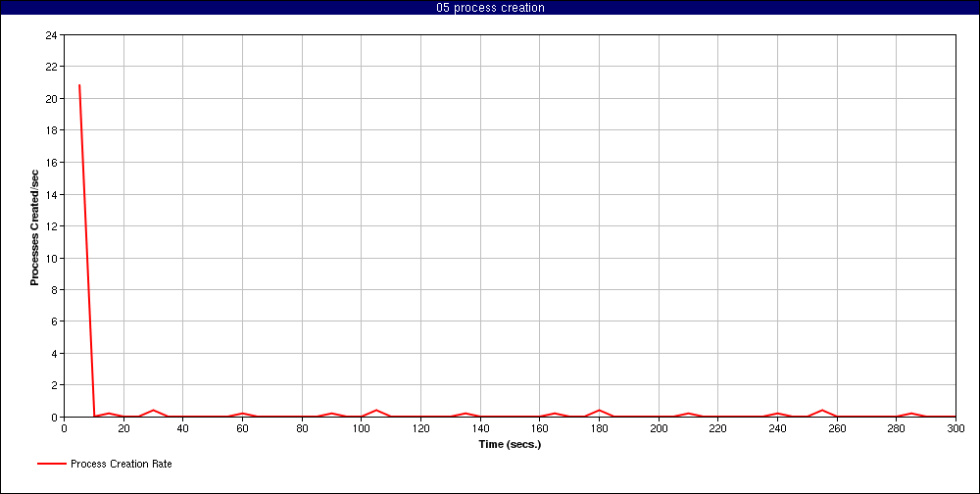The height and width of the screenshot is (494, 980).
Task: Click the 'Processes Created/sec' y-axis label
Action: [34, 227]
